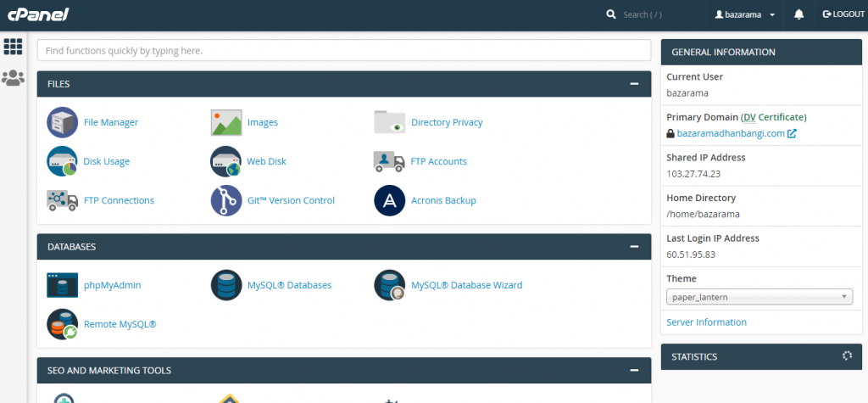Click the GENERAL INFORMATION panel header
The width and height of the screenshot is (868, 403).
762,52
